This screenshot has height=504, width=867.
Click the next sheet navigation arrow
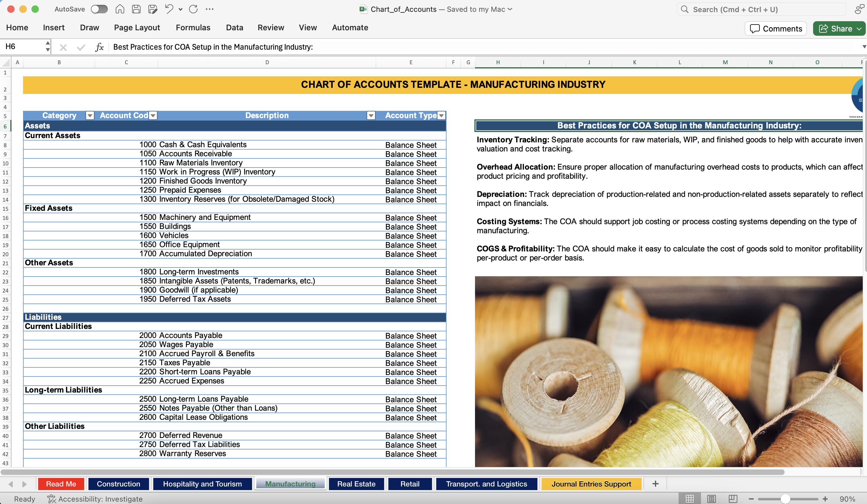tap(24, 484)
